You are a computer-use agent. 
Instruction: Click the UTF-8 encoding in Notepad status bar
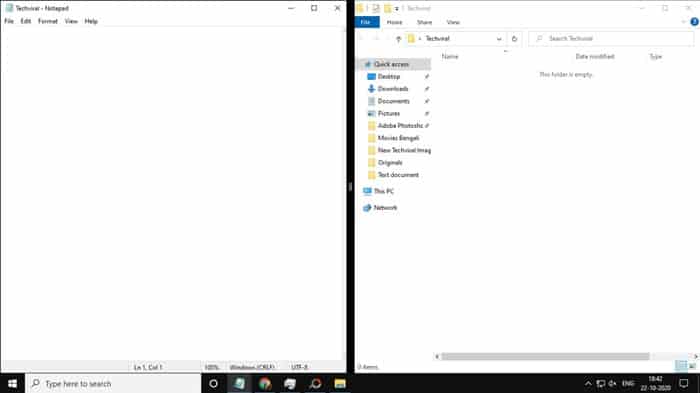[300, 367]
